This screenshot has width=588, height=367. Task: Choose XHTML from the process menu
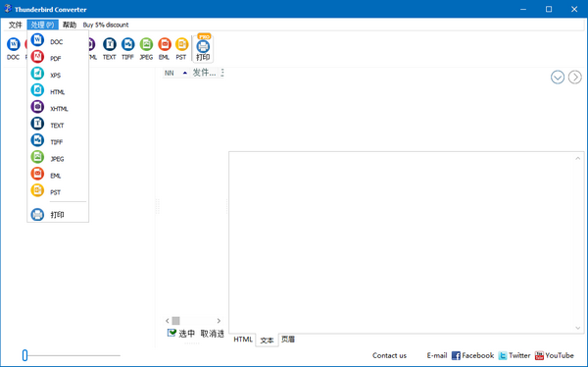[x=58, y=107]
